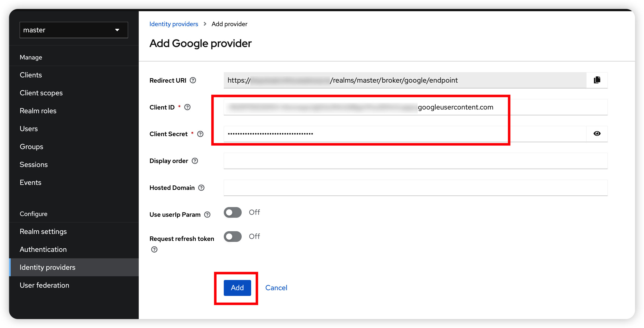Open the Client Secret help tooltip

pos(200,134)
